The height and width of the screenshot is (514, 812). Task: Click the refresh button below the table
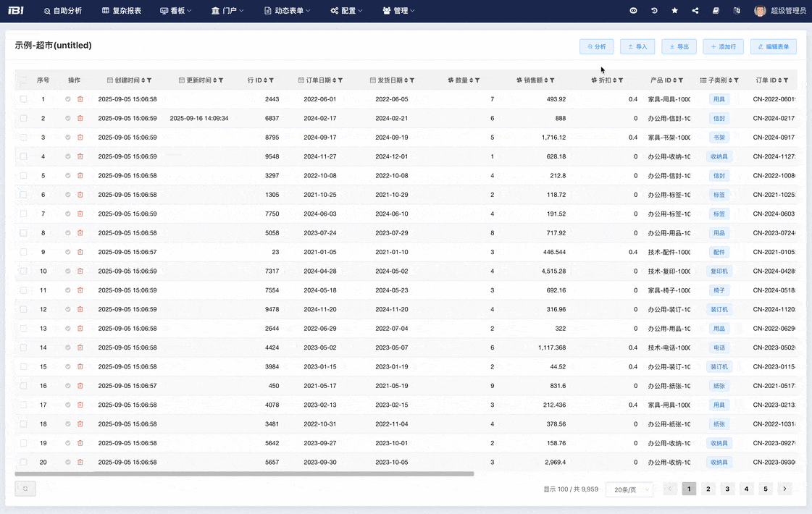point(25,489)
